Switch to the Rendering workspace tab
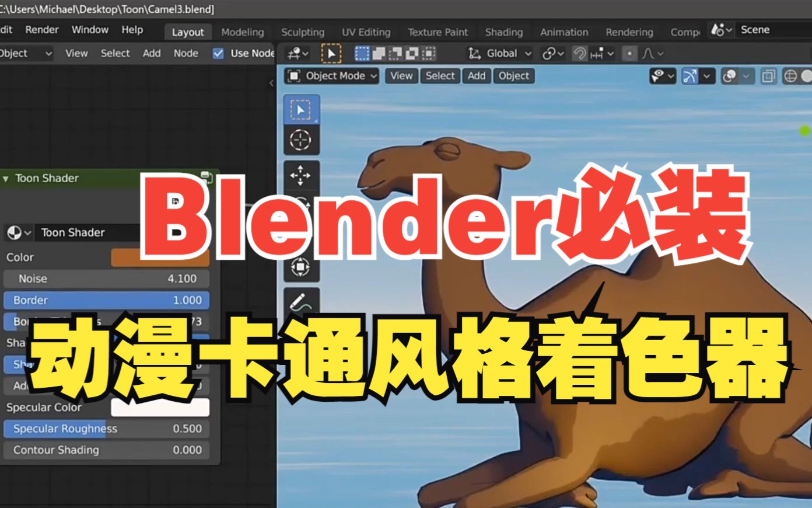Image resolution: width=812 pixels, height=508 pixels. pos(629,32)
